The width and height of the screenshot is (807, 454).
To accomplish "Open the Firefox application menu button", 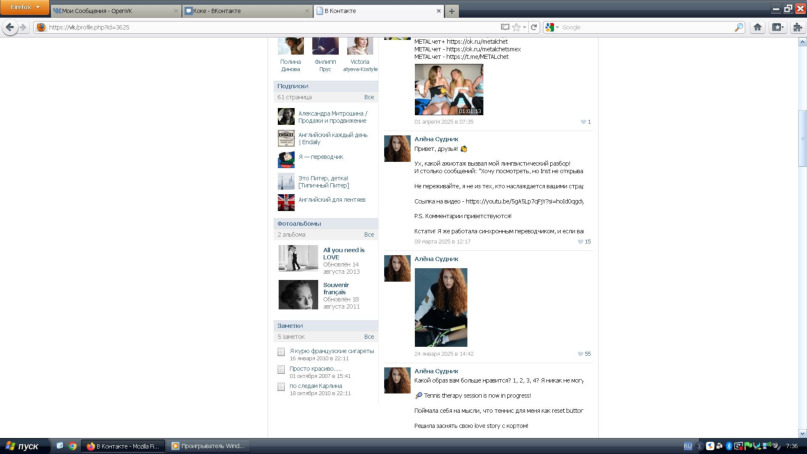I will pos(24,7).
